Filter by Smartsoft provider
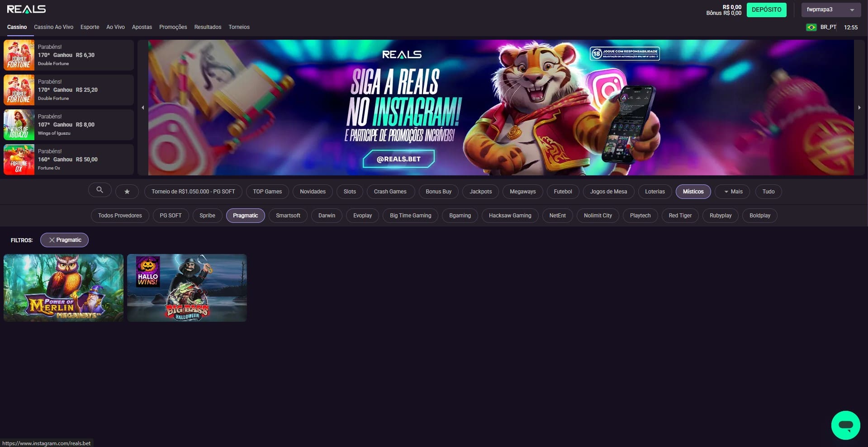The image size is (868, 447). (x=288, y=216)
